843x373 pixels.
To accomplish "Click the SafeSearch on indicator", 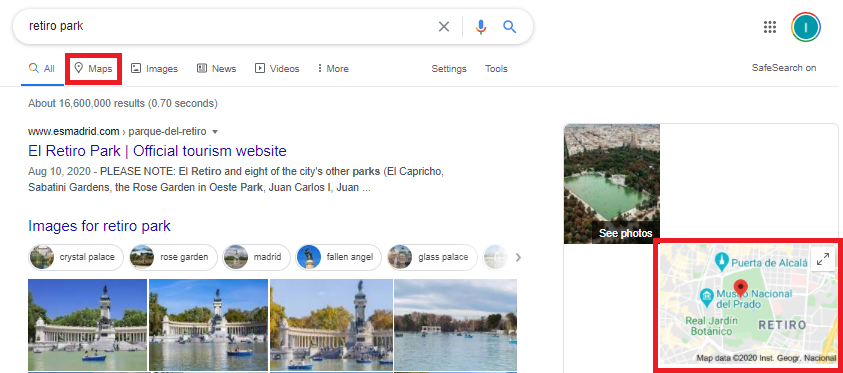I will coord(784,68).
